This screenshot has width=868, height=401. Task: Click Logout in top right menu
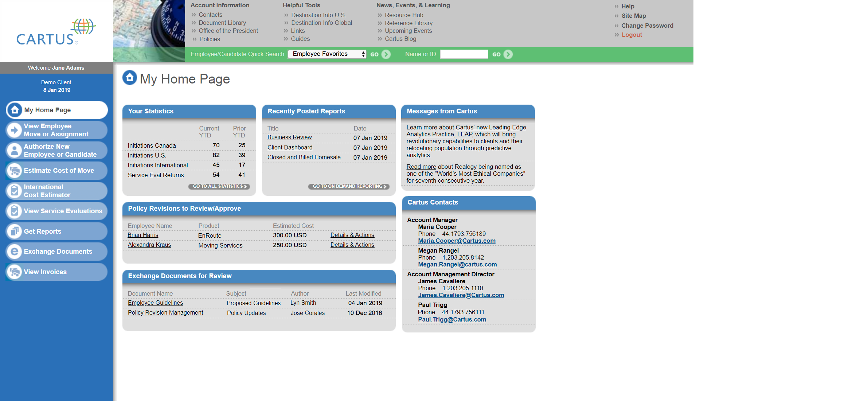(x=632, y=35)
